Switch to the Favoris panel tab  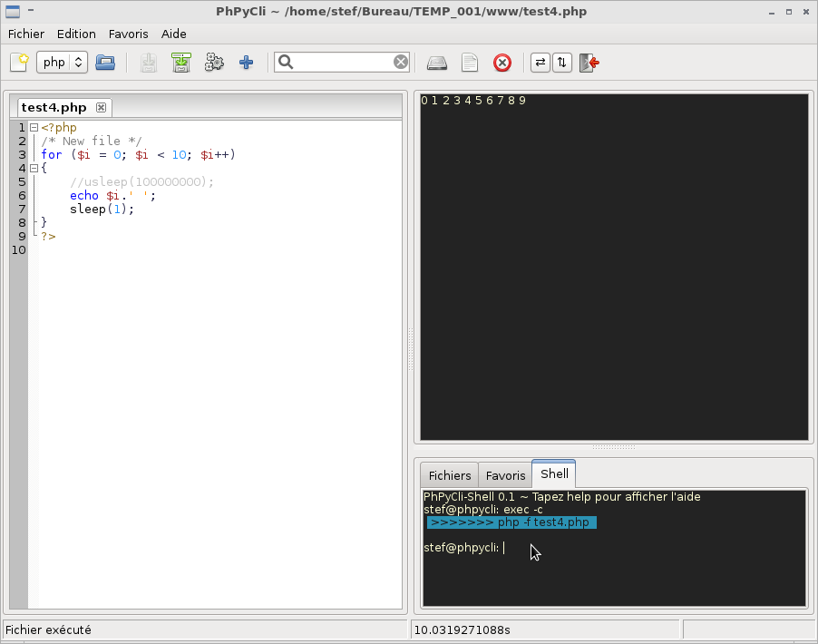tap(505, 475)
